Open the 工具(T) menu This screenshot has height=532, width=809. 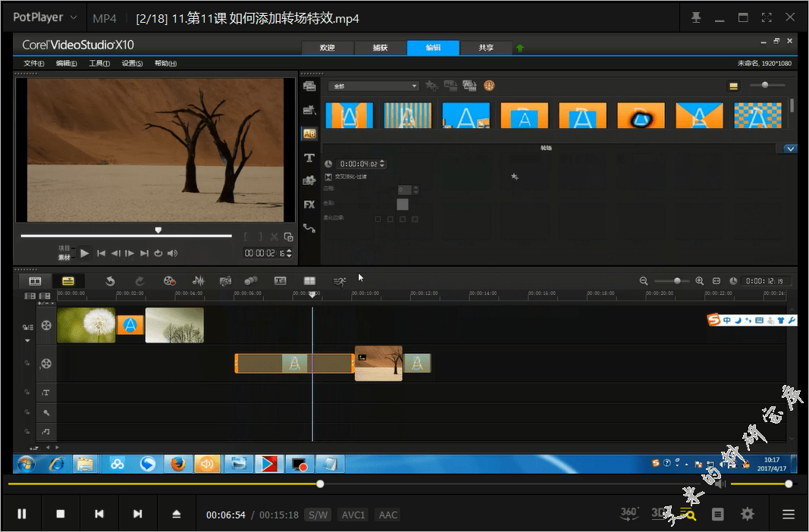pos(99,63)
